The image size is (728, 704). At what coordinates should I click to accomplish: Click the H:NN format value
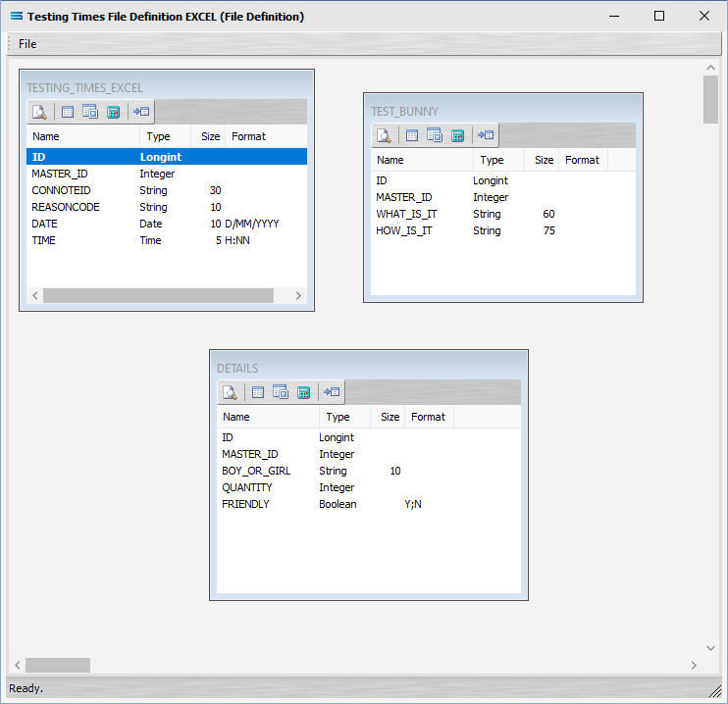pos(237,240)
